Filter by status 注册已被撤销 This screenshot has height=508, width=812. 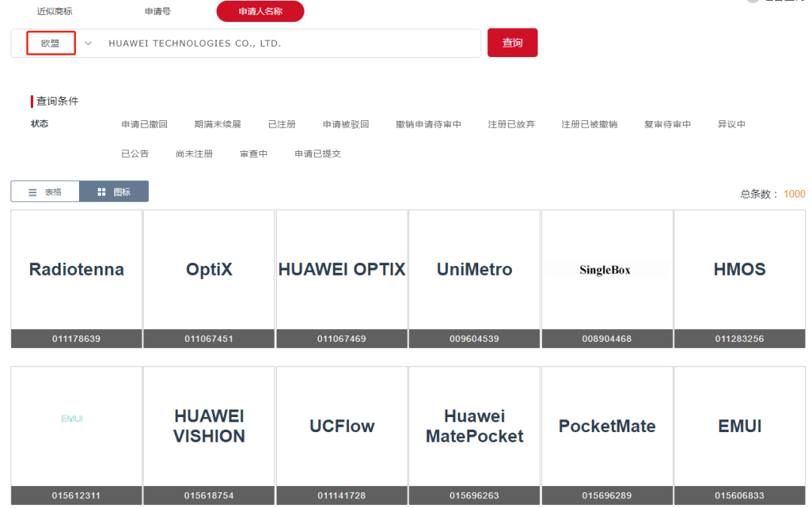[589, 124]
